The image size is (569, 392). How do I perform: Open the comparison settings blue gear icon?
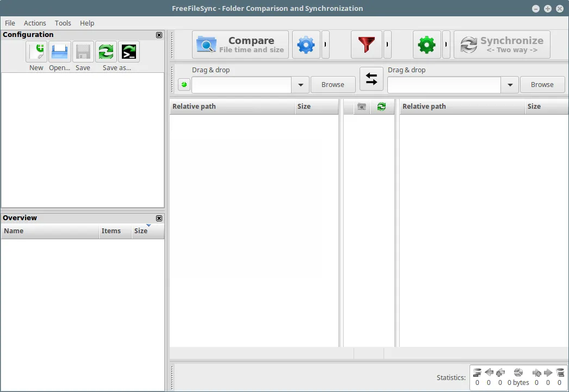tap(306, 45)
